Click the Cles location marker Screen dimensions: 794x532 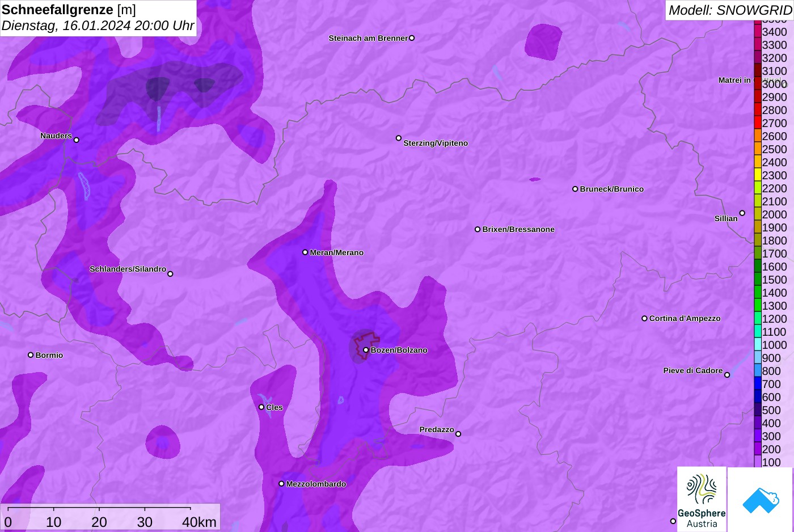point(261,407)
